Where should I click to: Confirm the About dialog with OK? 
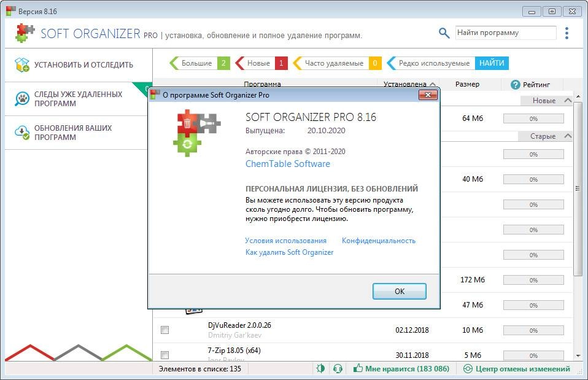[400, 292]
